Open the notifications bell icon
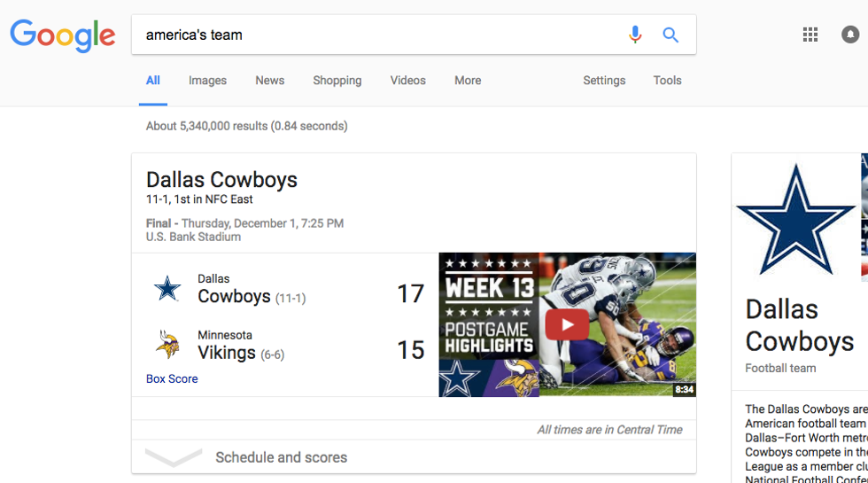868x483 pixels. [x=849, y=35]
